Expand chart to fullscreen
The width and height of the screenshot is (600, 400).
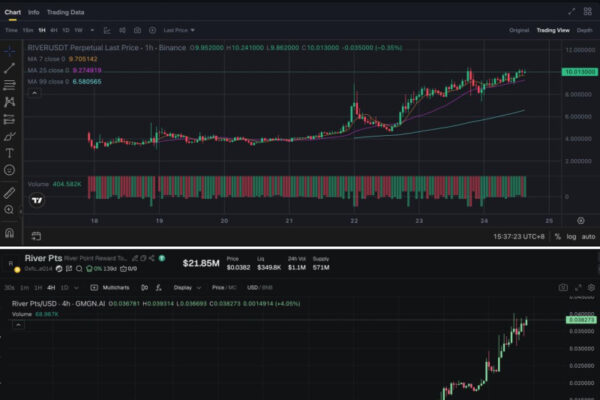pyautogui.click(x=571, y=12)
